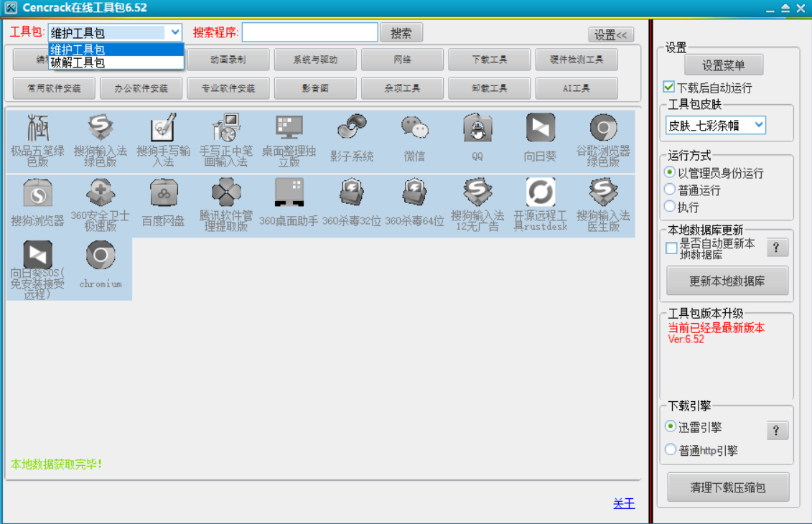Toggle 下载后自动运行 checkbox

coord(669,88)
